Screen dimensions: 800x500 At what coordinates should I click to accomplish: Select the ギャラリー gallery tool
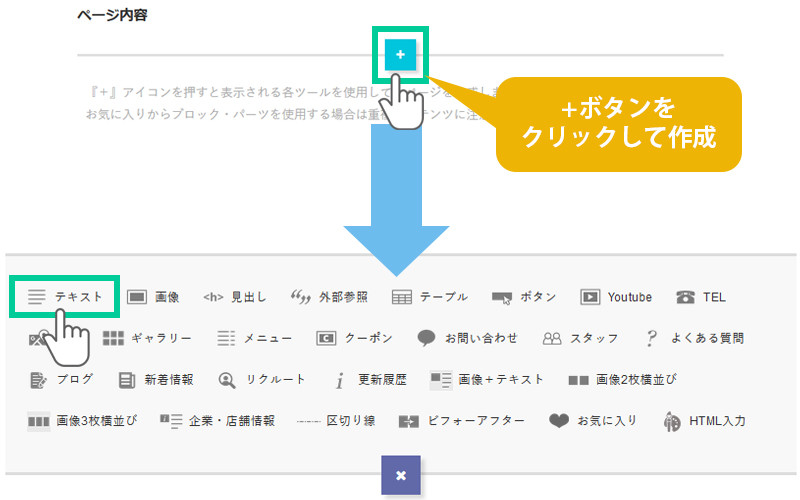(146, 338)
